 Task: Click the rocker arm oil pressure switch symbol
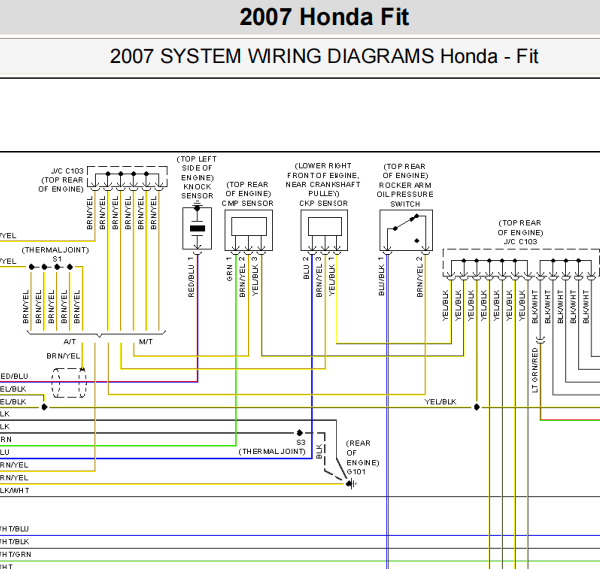406,230
